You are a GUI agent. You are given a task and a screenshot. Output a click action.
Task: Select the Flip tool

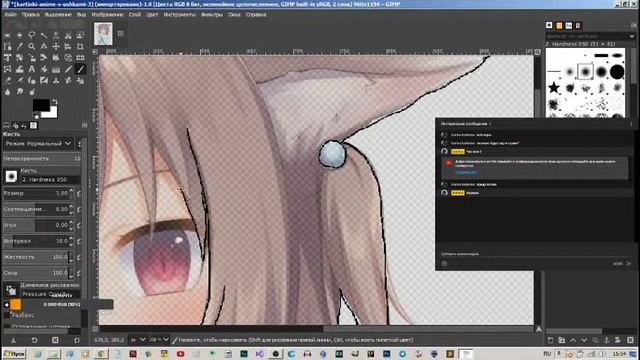tap(80, 58)
